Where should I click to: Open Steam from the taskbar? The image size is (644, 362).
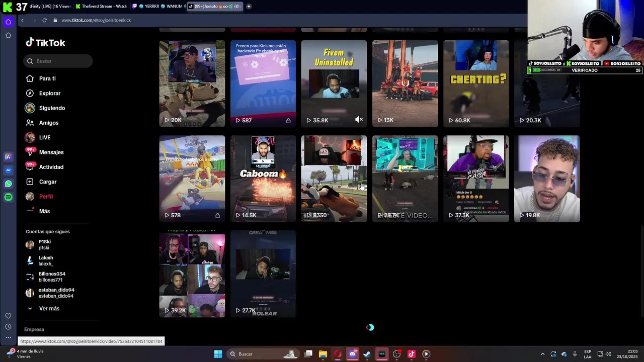coord(367,354)
